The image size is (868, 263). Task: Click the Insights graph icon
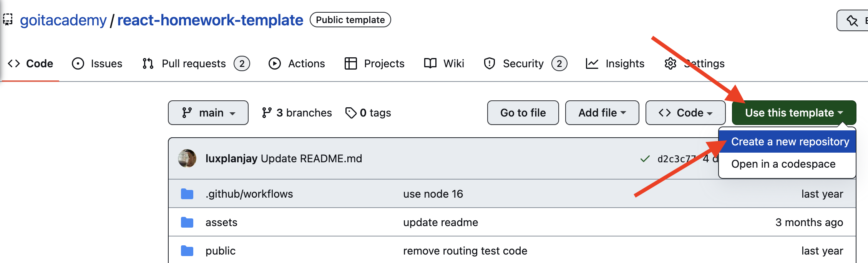click(x=592, y=63)
